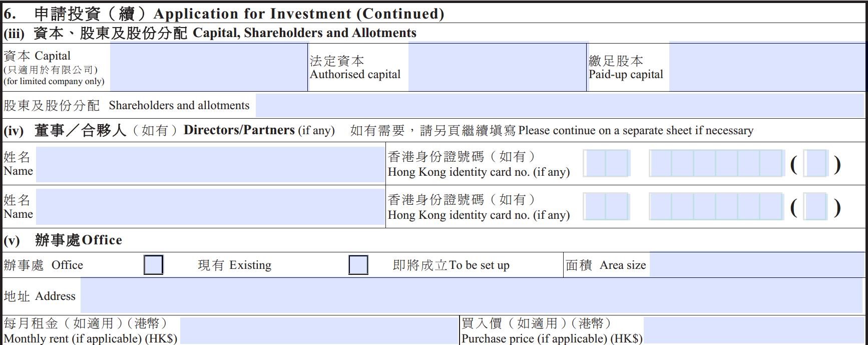Click the Shareholders and allotments field

click(x=560, y=105)
